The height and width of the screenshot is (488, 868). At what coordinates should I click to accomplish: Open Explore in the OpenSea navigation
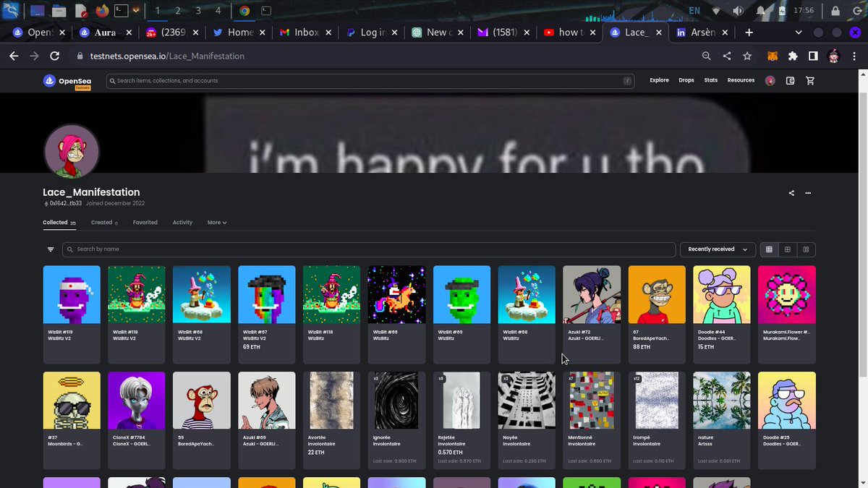(659, 80)
